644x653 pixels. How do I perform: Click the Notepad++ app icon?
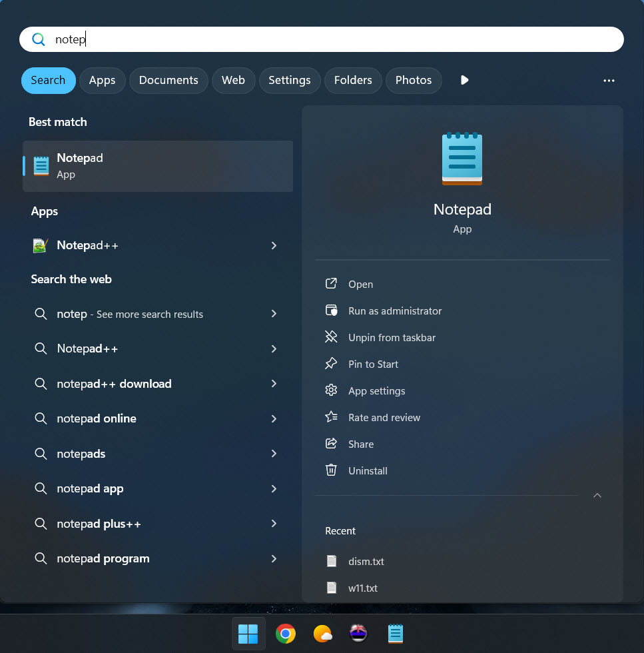tap(41, 245)
